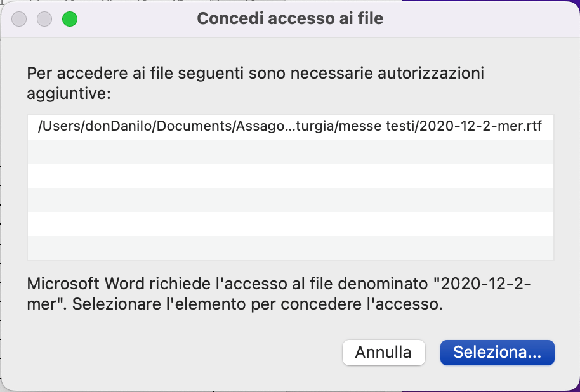Viewport: 580px width, 392px height.
Task: Click the empty fourth row of the file list
Action: click(291, 200)
